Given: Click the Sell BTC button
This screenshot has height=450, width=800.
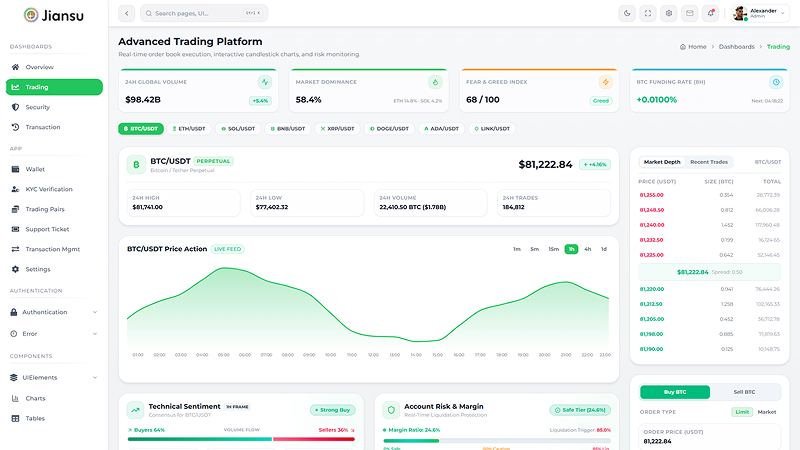Looking at the screenshot, I should (x=744, y=392).
